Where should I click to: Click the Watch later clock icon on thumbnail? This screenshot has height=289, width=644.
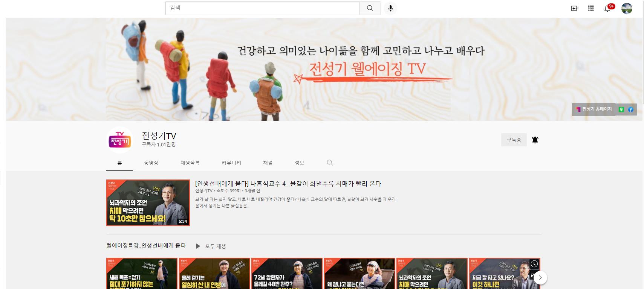534,264
